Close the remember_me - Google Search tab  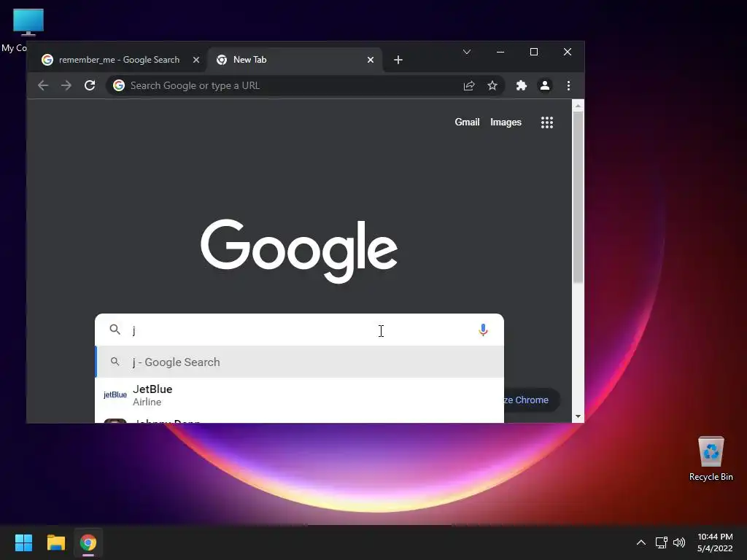pos(196,60)
